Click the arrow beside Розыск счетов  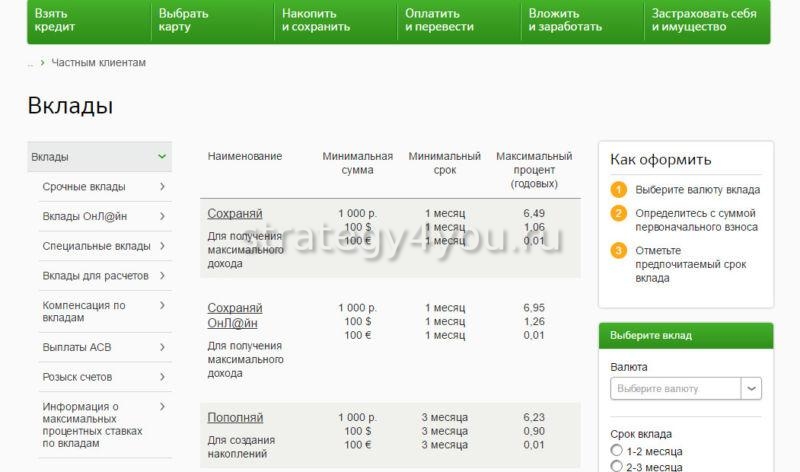[x=162, y=377]
